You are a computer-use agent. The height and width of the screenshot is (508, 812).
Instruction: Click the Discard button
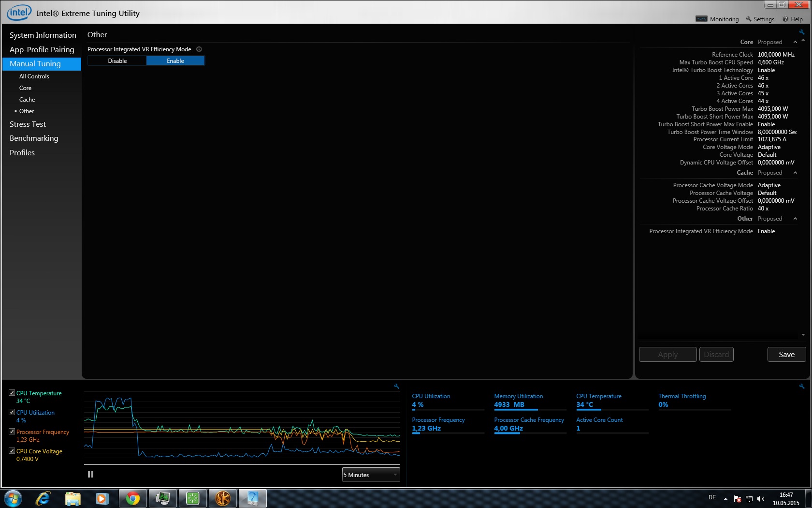coord(716,355)
